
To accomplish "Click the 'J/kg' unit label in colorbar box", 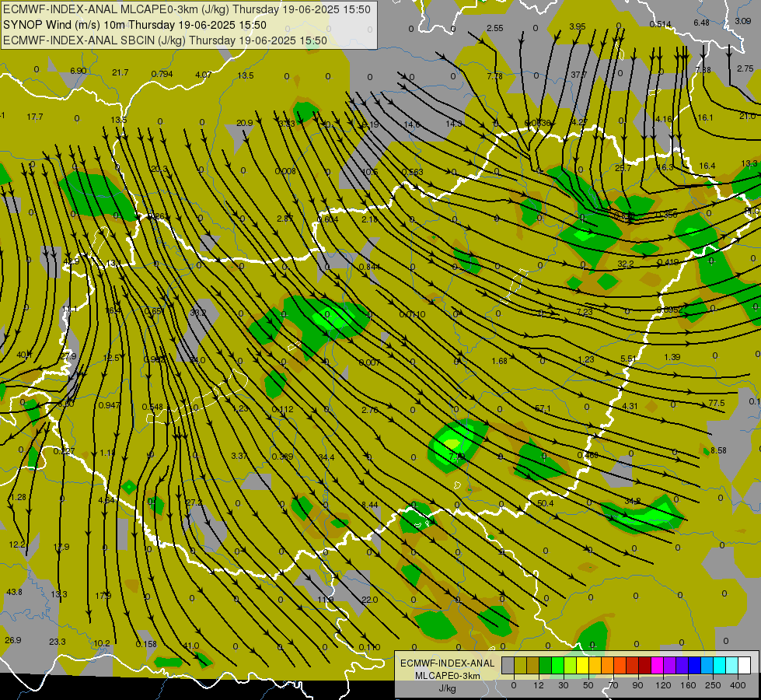I will [x=447, y=688].
